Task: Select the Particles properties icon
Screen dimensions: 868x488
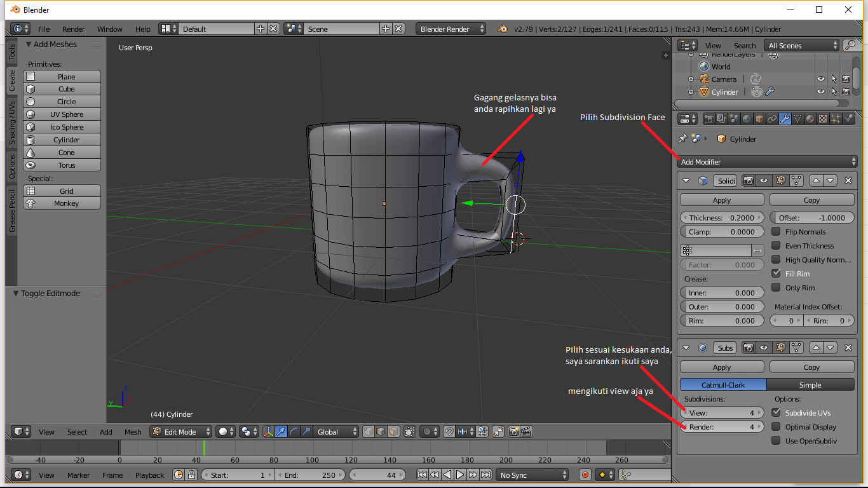Action: click(835, 118)
